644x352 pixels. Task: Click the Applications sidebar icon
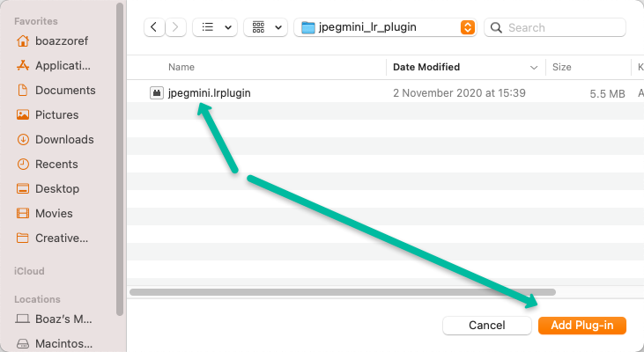[23, 65]
